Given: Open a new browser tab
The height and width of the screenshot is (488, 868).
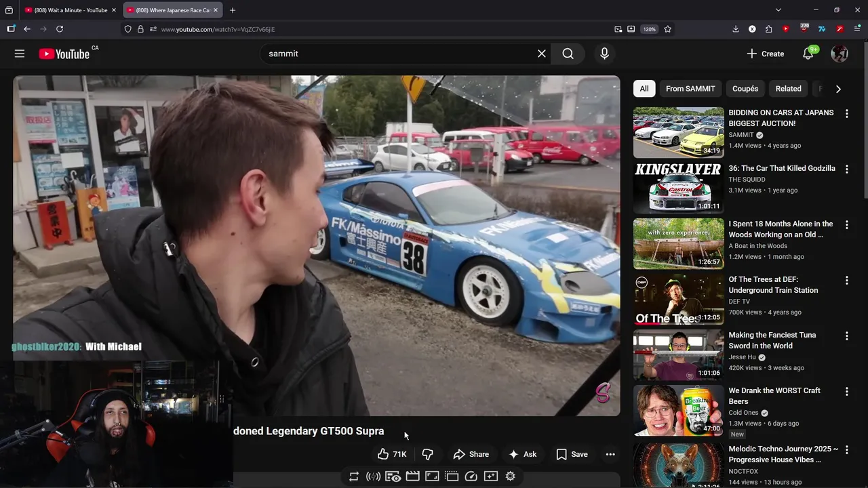Looking at the screenshot, I should (x=232, y=10).
